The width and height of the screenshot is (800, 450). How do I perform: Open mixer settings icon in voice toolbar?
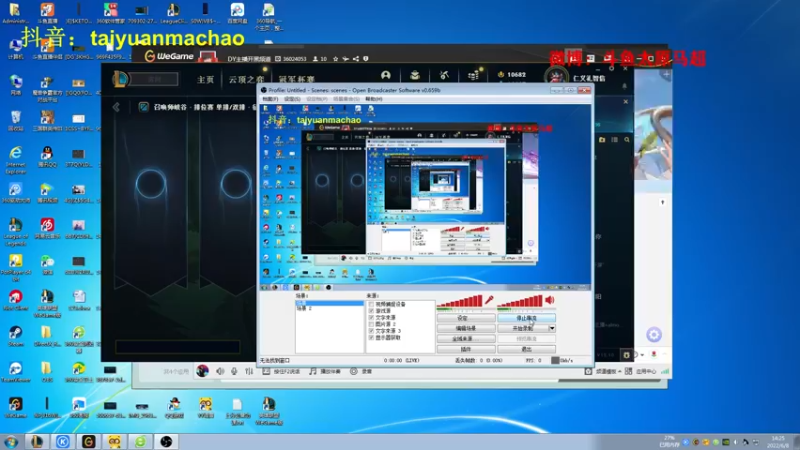248,371
